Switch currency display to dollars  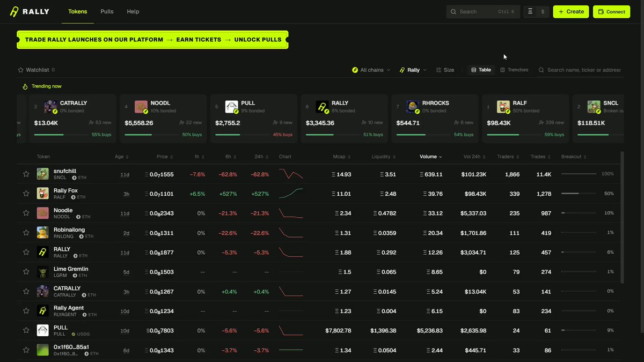[x=543, y=12]
